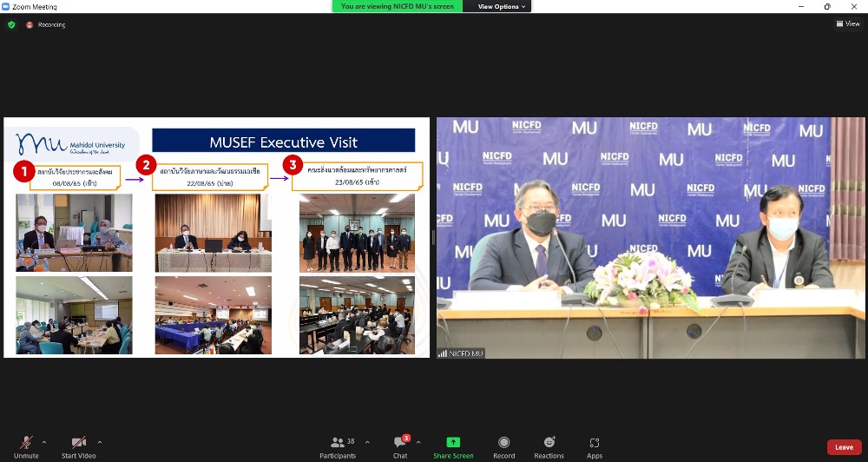Expand chat options chevron
The height and width of the screenshot is (462, 868).
(418, 442)
